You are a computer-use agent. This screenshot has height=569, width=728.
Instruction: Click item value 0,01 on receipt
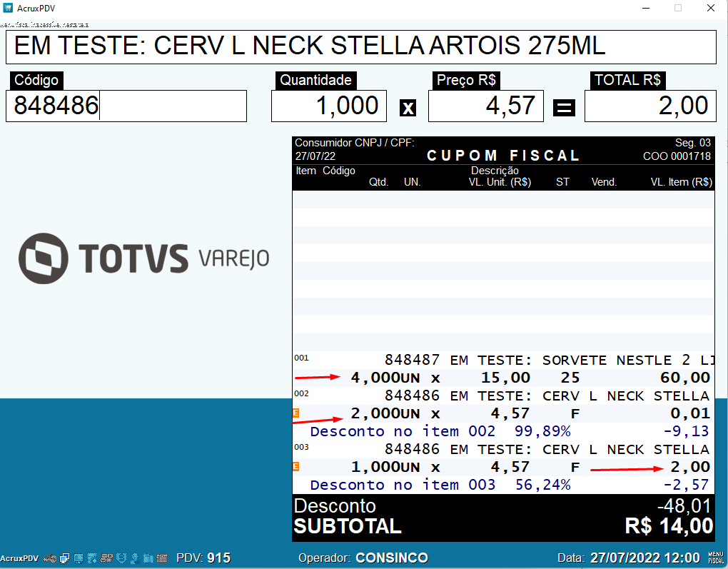coord(690,413)
